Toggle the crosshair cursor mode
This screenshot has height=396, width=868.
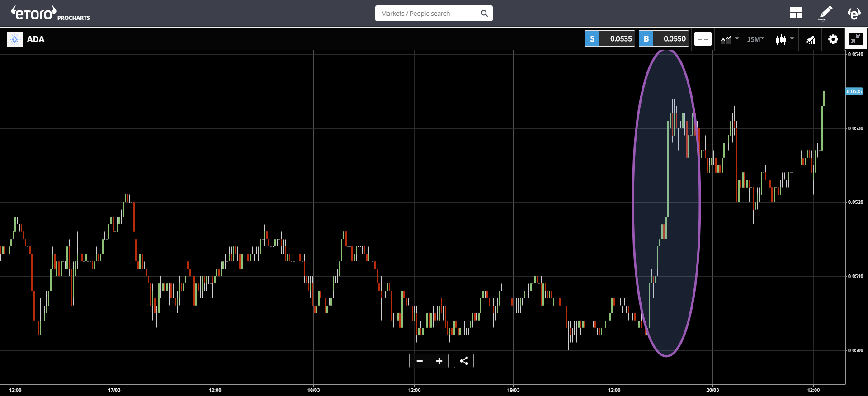pyautogui.click(x=703, y=39)
